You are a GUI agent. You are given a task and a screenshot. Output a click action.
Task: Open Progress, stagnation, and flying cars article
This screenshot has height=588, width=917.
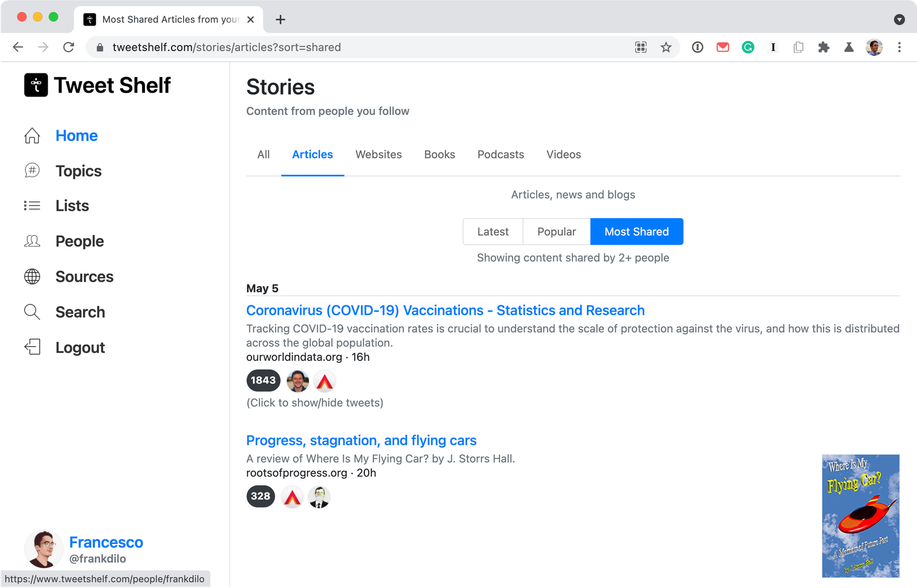[x=361, y=440]
